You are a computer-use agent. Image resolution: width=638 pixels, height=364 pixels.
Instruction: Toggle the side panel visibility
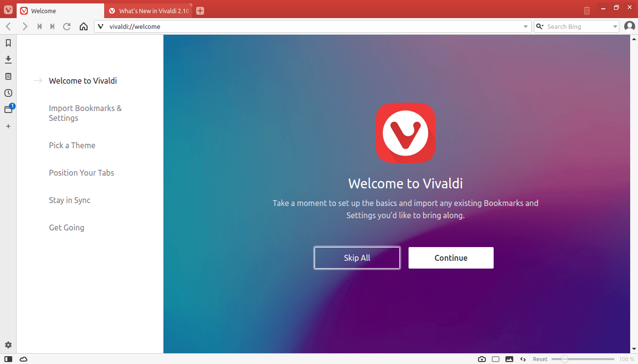click(x=8, y=359)
